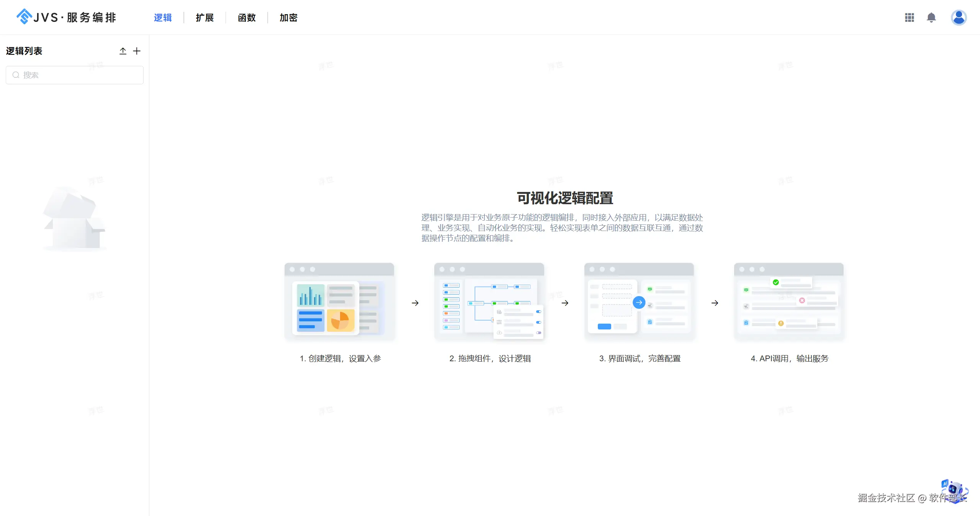The image size is (980, 516).
Task: Click the 逻辑列表 panel title
Action: (24, 51)
